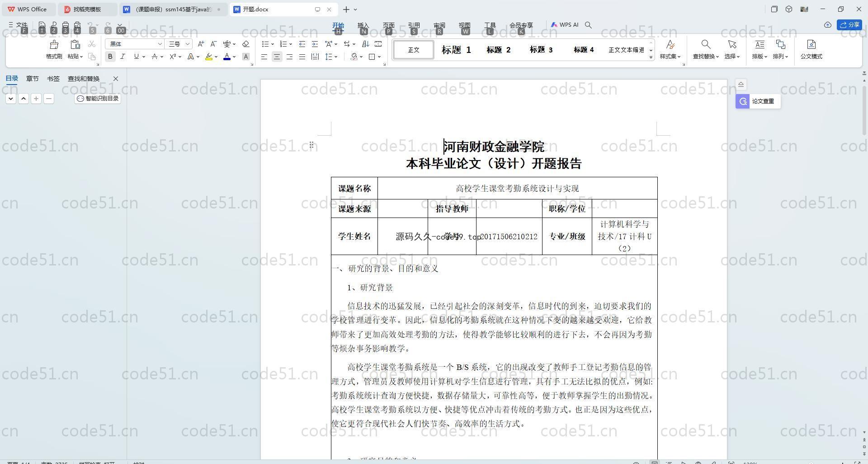This screenshot has height=464, width=868.
Task: Open the View (视图) ribbon tab
Action: 464,25
